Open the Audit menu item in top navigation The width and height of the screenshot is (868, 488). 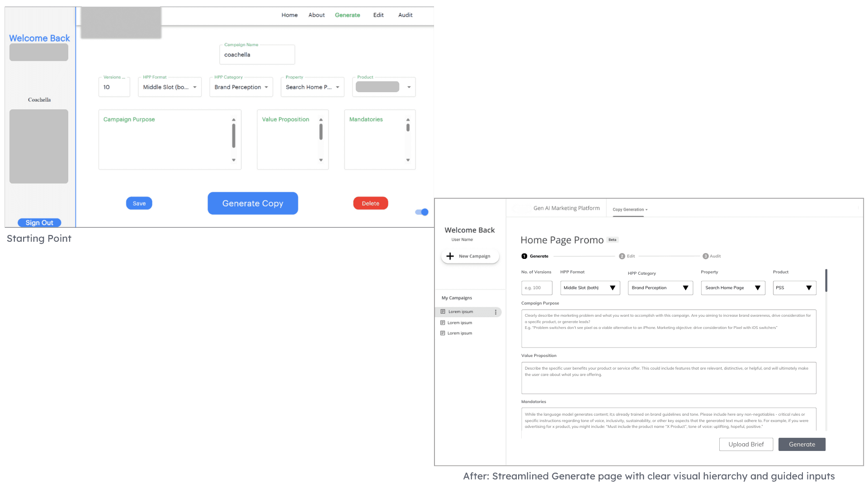coord(405,15)
